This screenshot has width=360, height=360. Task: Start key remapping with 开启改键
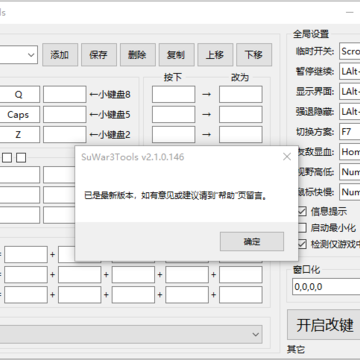(325, 325)
